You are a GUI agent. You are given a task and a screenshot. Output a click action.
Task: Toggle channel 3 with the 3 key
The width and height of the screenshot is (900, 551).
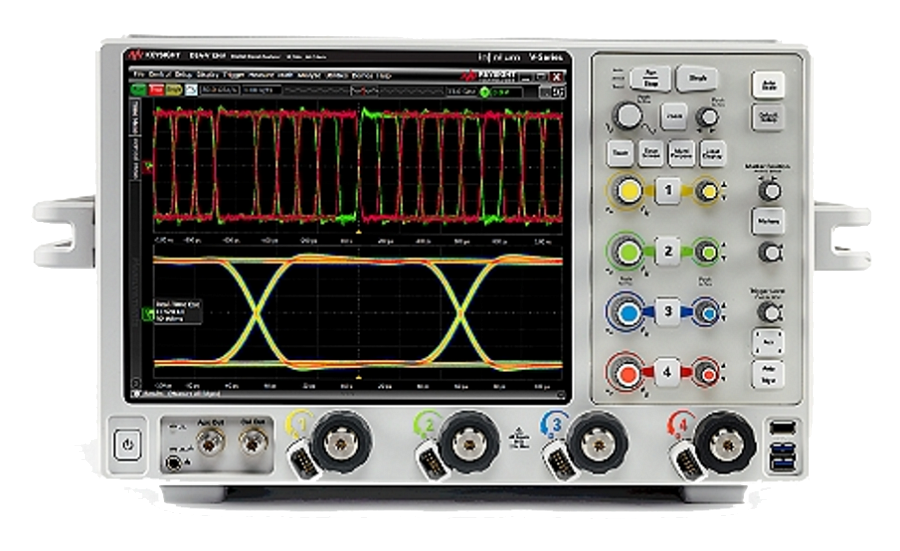668,312
